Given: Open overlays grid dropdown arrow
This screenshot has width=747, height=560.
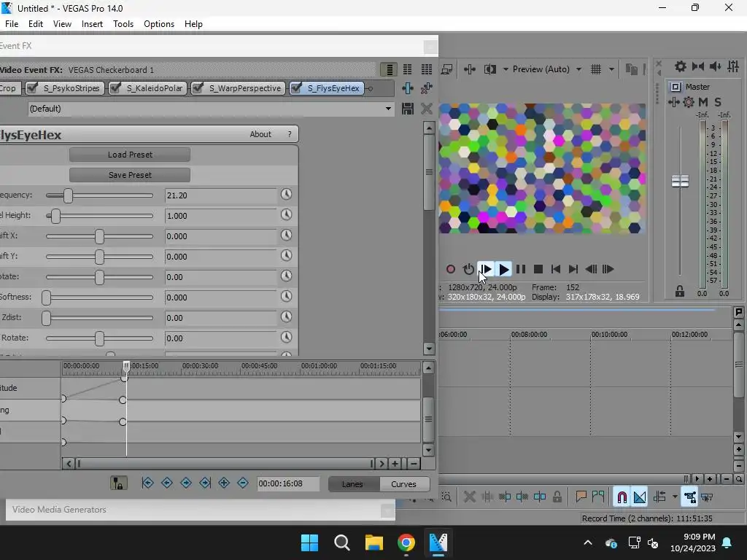Looking at the screenshot, I should click(611, 69).
